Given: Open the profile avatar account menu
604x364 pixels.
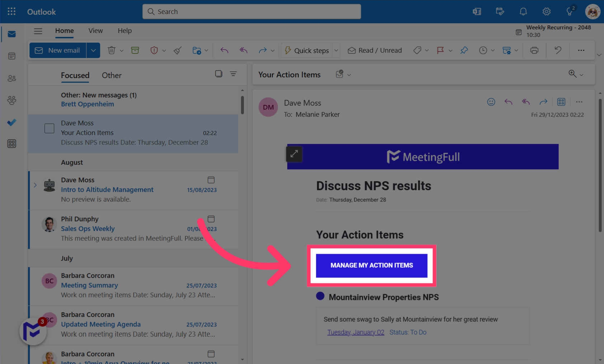Looking at the screenshot, I should [593, 11].
